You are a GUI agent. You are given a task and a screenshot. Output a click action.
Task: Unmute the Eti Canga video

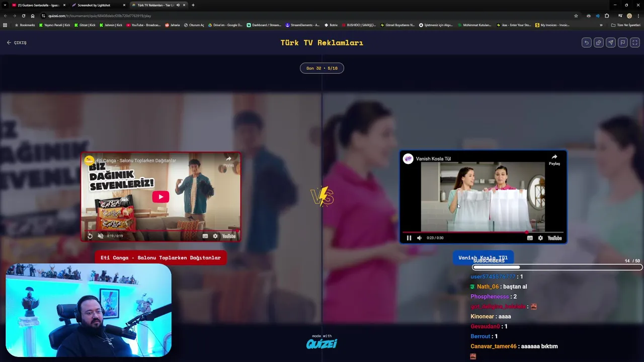[x=100, y=236]
